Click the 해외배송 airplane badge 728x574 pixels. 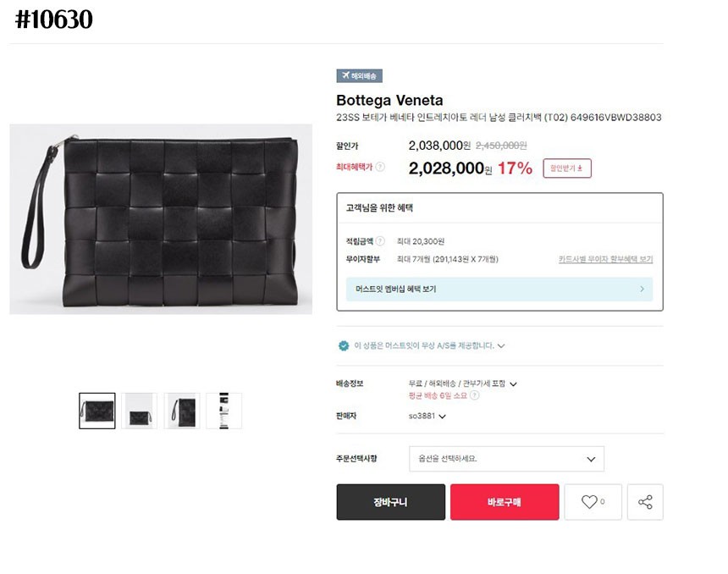(359, 75)
